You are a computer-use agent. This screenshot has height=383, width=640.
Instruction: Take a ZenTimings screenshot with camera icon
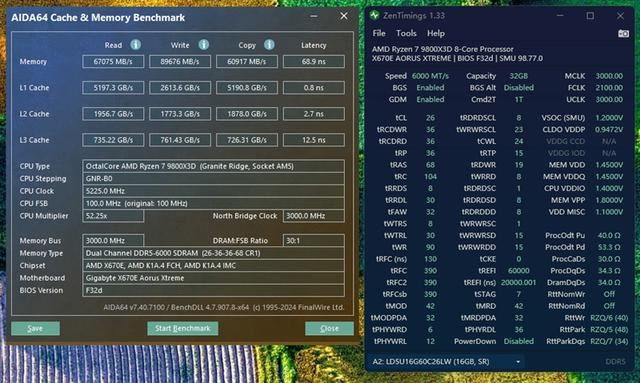(x=623, y=33)
